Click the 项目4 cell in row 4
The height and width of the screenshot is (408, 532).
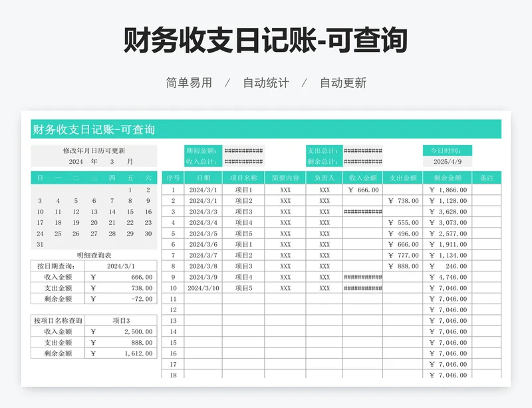(x=243, y=222)
